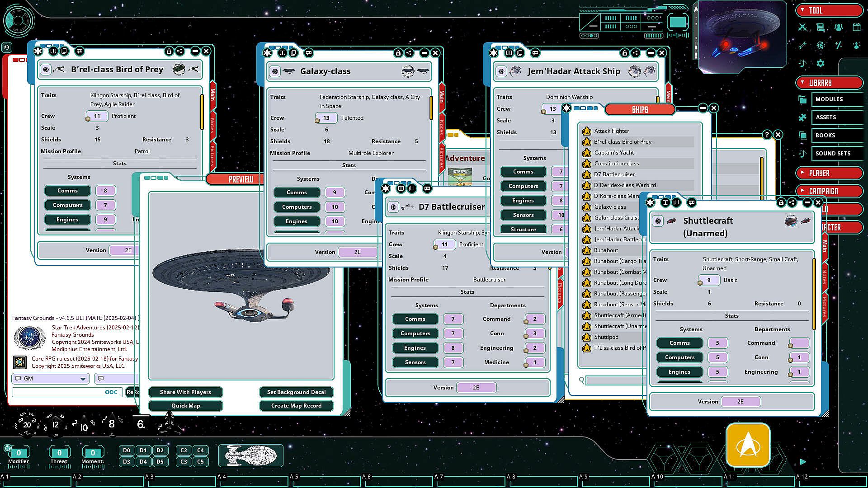Toggle lock on Shuttlecraft (Unarmed) window

pos(781,203)
